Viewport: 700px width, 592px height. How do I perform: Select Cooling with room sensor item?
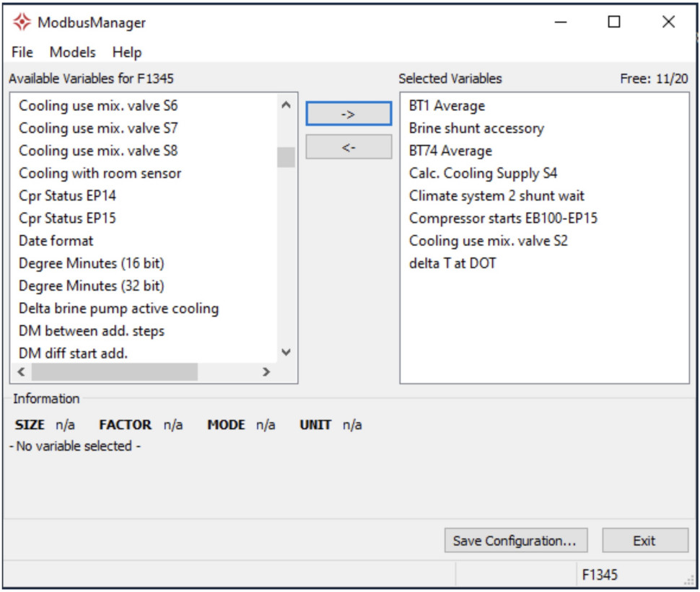tap(100, 173)
